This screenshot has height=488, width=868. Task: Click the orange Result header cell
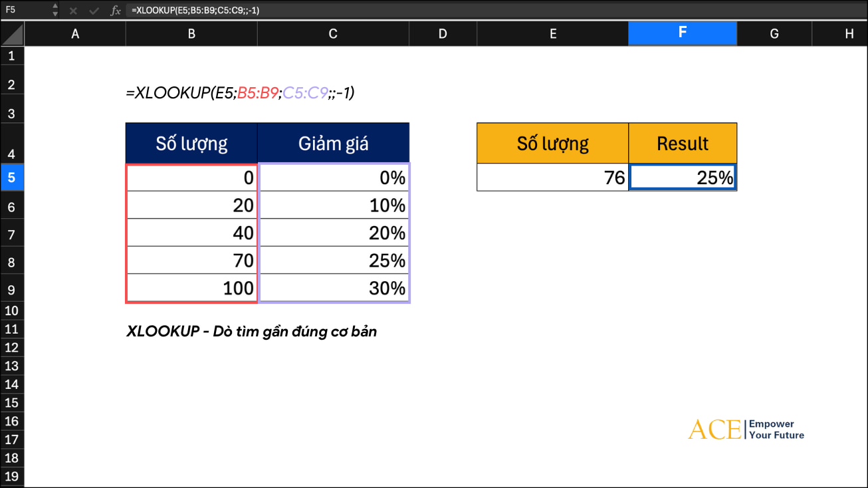click(x=682, y=143)
